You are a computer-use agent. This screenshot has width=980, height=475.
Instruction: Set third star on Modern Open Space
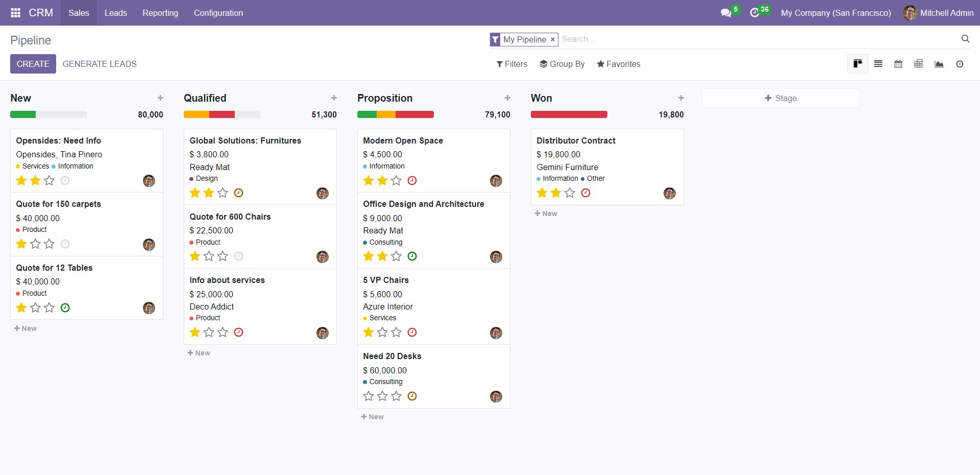click(x=396, y=180)
